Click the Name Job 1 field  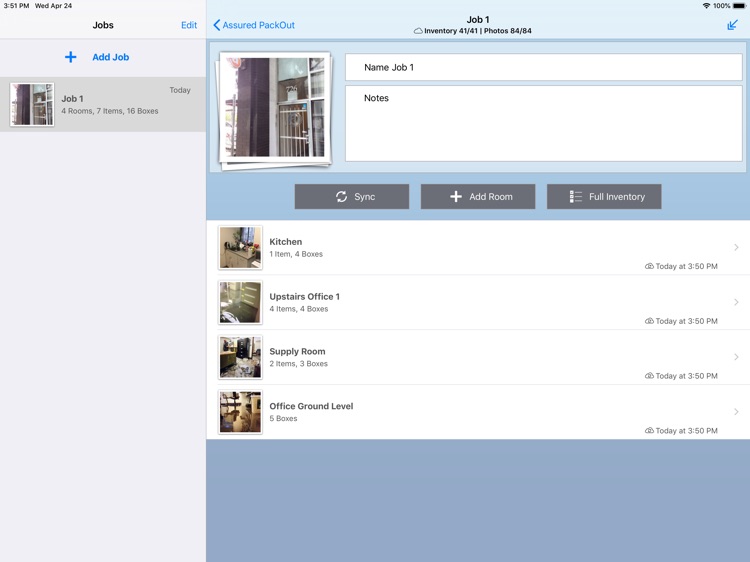[x=543, y=67]
